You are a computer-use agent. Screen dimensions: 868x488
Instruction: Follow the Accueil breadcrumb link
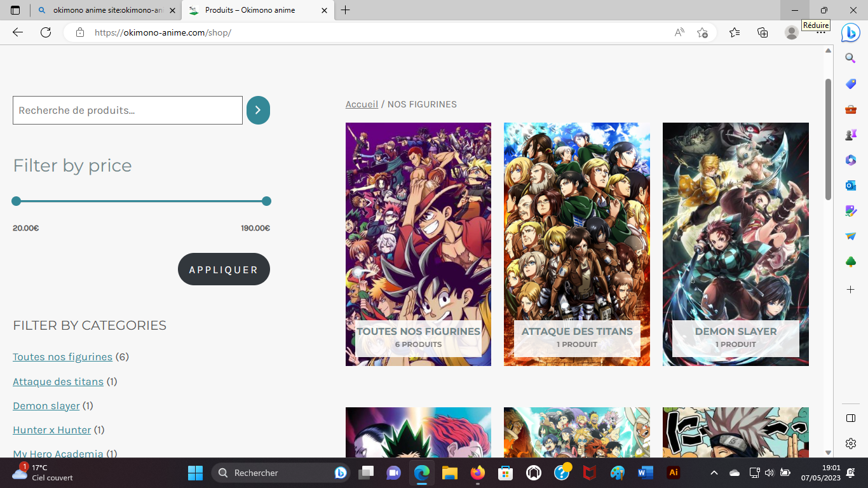(362, 104)
